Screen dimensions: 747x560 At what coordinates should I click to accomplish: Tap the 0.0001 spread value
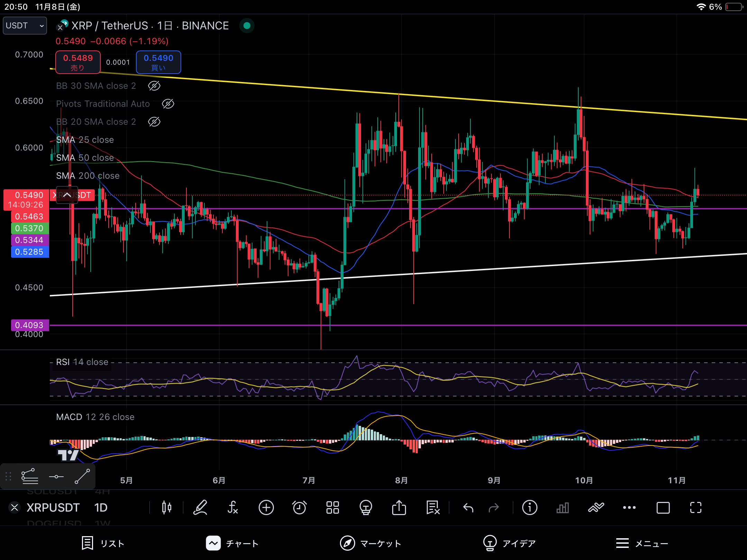118,62
